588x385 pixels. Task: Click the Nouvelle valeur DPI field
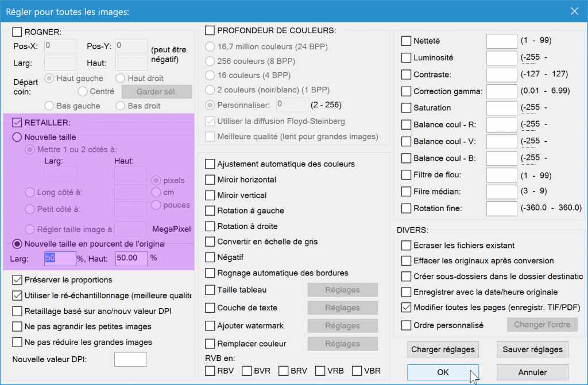pyautogui.click(x=130, y=359)
